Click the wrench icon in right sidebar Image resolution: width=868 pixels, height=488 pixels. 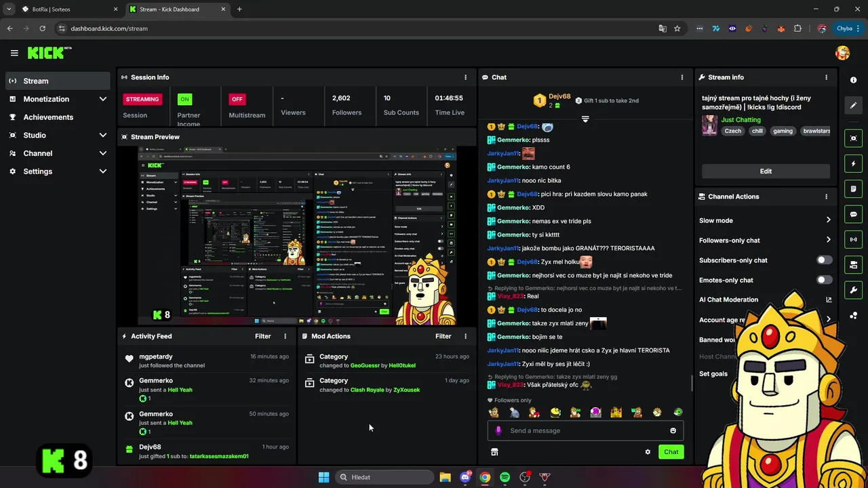tap(853, 290)
